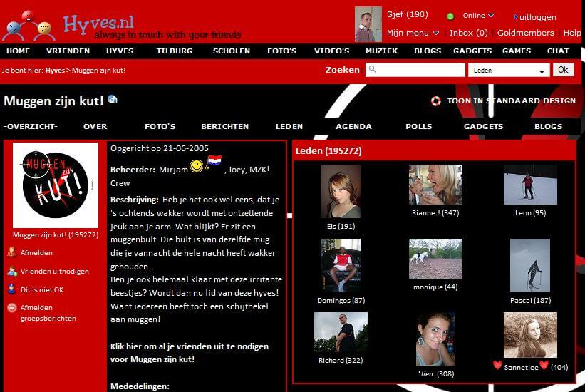Switch to the LEDEN tab
This screenshot has height=392, width=585.
point(289,126)
